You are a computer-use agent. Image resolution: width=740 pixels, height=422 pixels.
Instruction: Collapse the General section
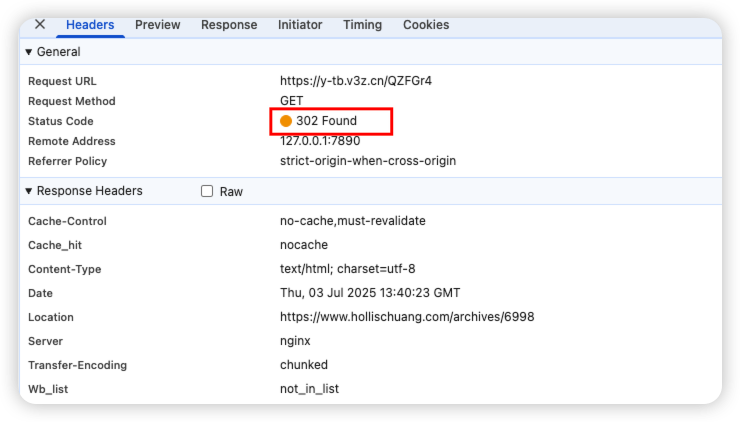coord(28,52)
